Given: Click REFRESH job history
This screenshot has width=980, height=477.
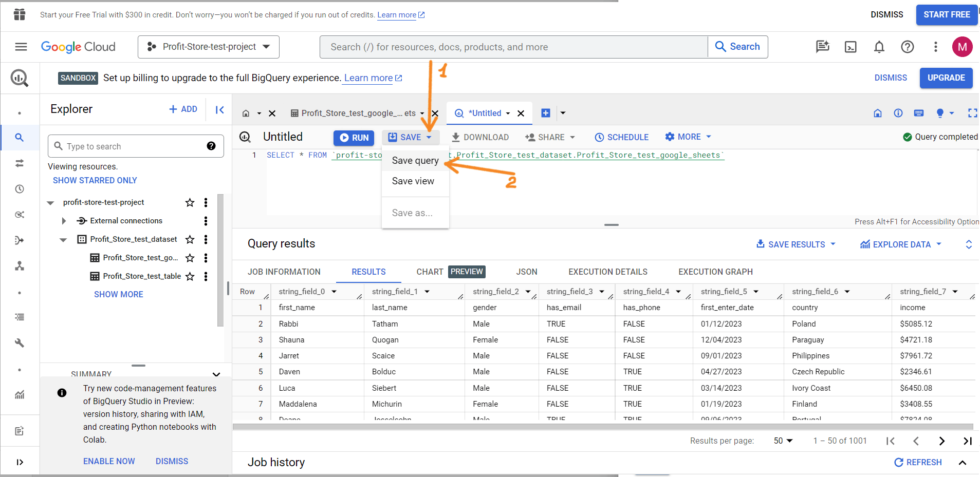Looking at the screenshot, I should [918, 462].
